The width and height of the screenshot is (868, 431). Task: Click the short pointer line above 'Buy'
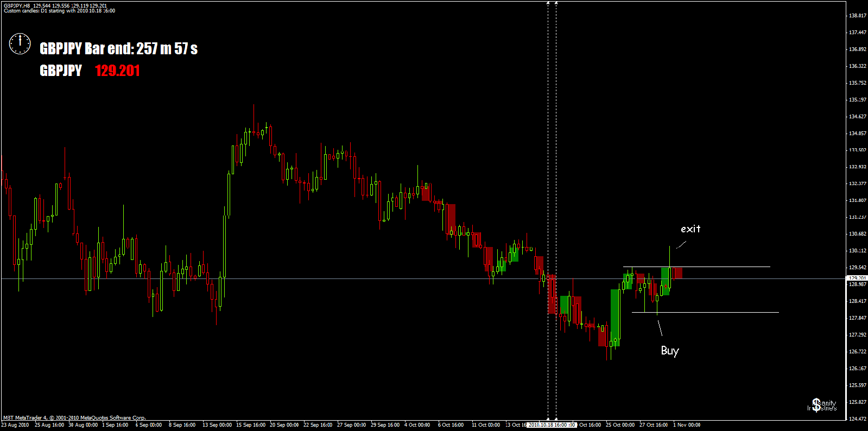[660, 328]
